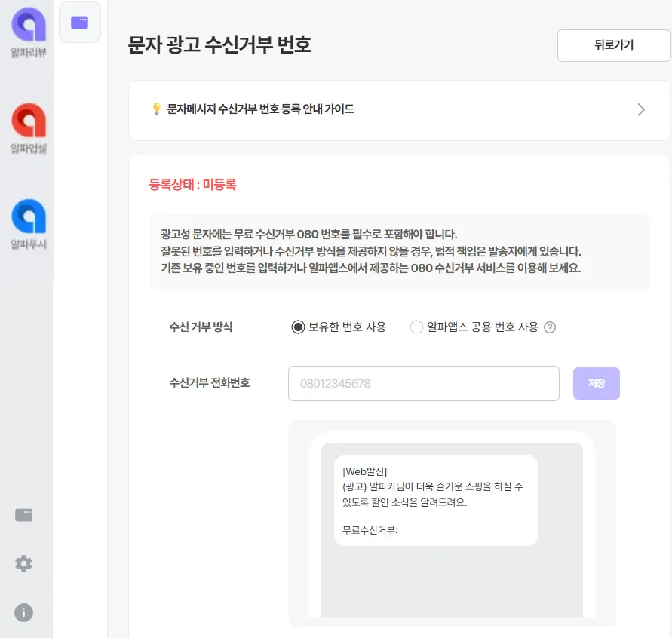This screenshot has width=672, height=638.
Task: Expand the guide chevron arrow
Action: click(641, 109)
